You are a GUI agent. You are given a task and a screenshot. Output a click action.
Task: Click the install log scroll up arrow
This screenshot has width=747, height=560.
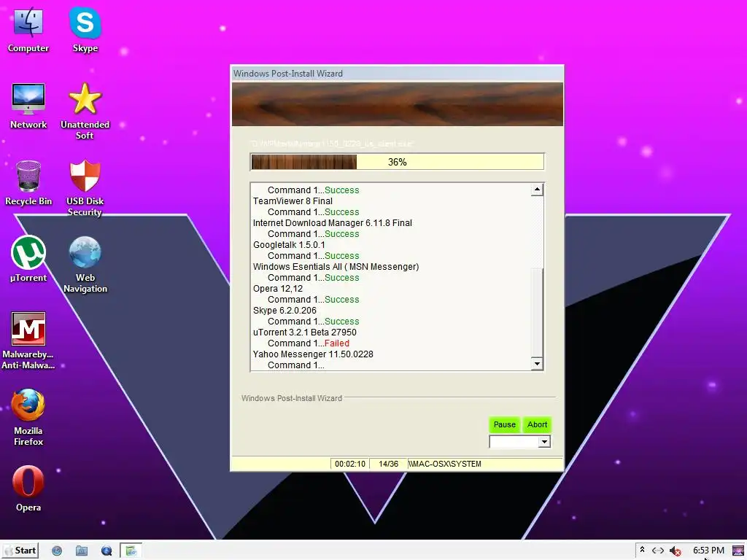point(537,190)
